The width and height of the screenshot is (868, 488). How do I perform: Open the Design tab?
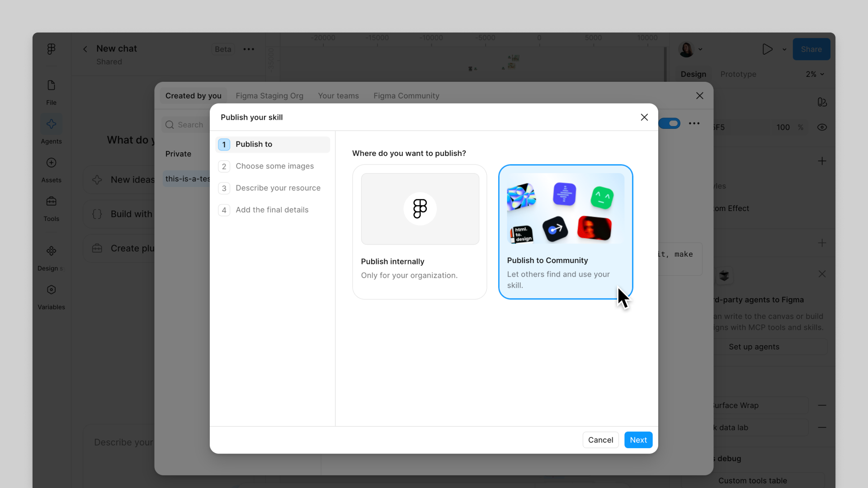(x=693, y=74)
